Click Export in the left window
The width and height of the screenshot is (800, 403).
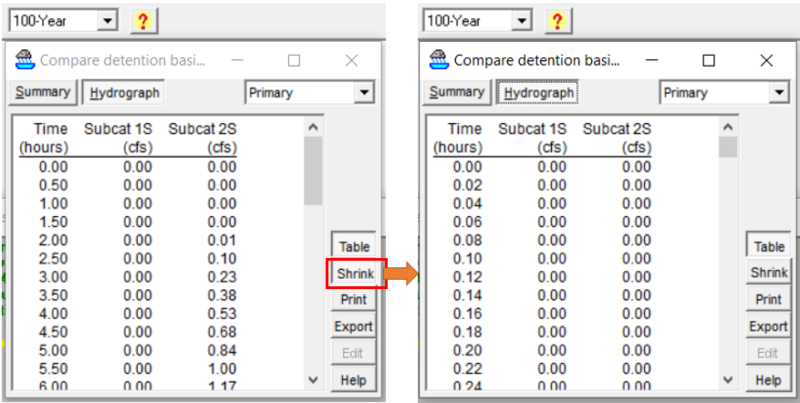[353, 326]
